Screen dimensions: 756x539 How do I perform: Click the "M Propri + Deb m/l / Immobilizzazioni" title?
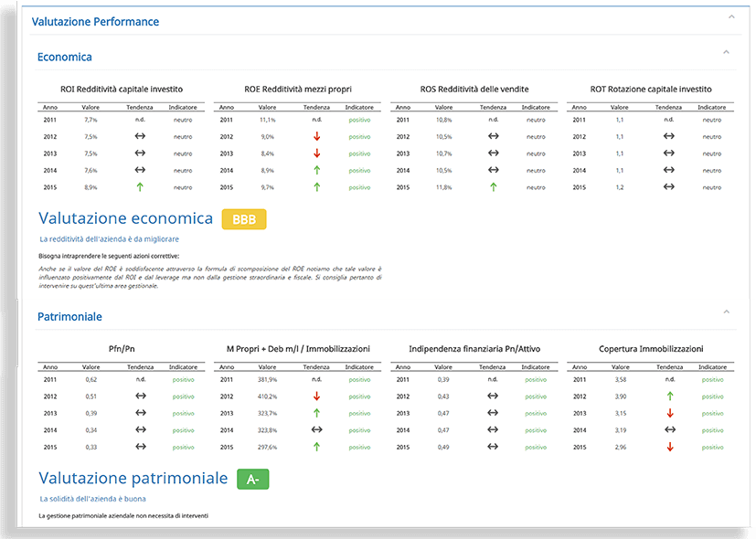click(298, 349)
